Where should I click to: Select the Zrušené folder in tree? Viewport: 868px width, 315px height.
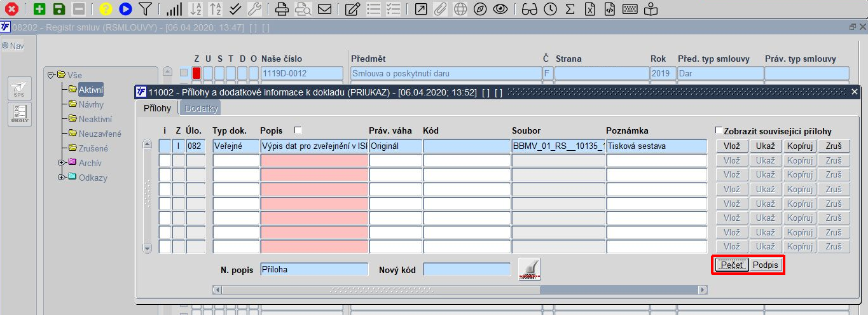(93, 148)
